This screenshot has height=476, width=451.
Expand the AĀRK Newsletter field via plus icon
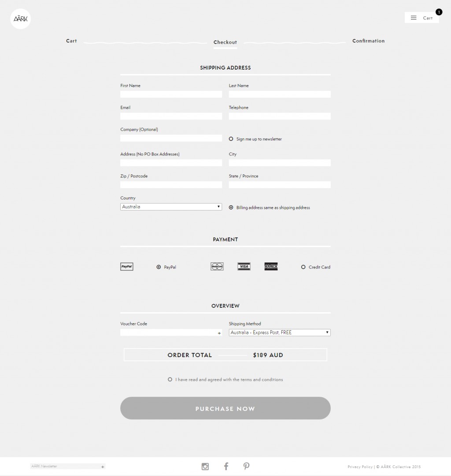102,466
